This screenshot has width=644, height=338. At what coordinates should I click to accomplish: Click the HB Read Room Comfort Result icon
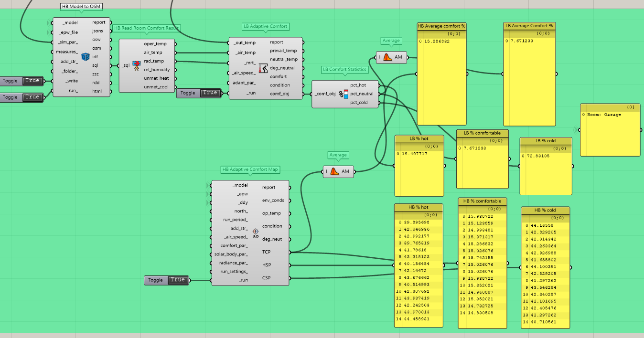coord(136,65)
